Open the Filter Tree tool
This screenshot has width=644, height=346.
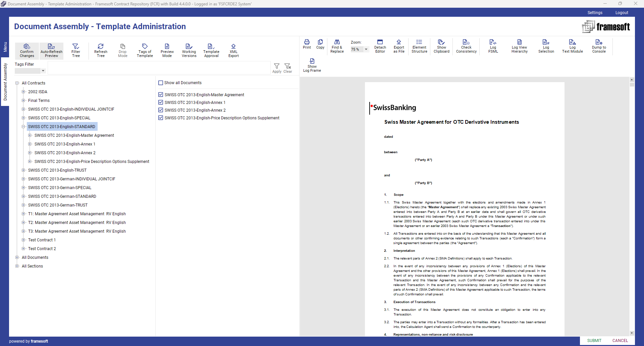[76, 51]
